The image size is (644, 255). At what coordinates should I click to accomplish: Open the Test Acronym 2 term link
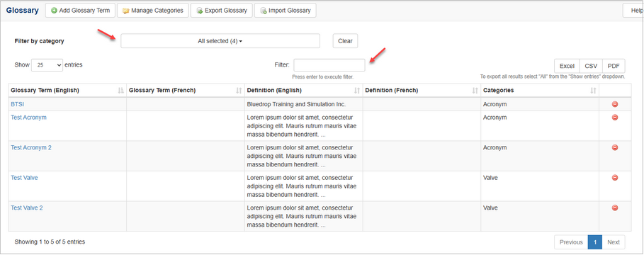(x=30, y=147)
